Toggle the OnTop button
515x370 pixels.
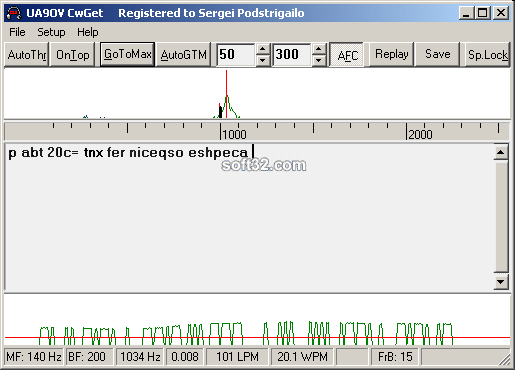point(72,54)
